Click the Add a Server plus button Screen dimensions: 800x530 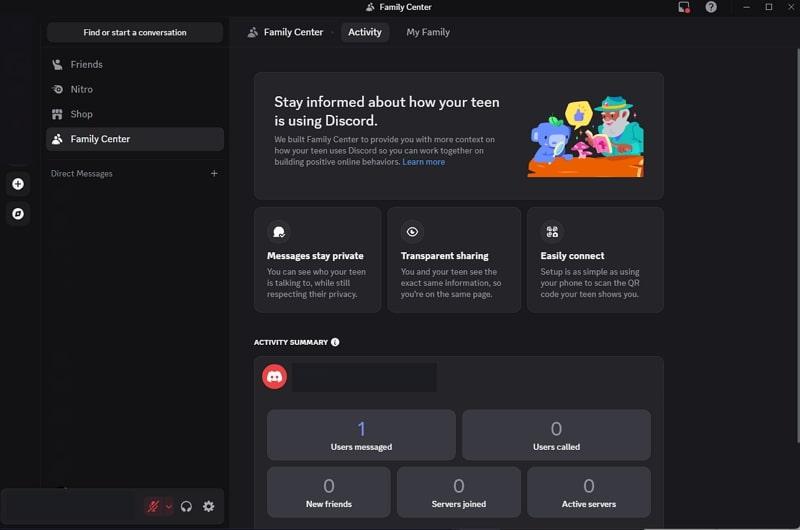(18, 184)
